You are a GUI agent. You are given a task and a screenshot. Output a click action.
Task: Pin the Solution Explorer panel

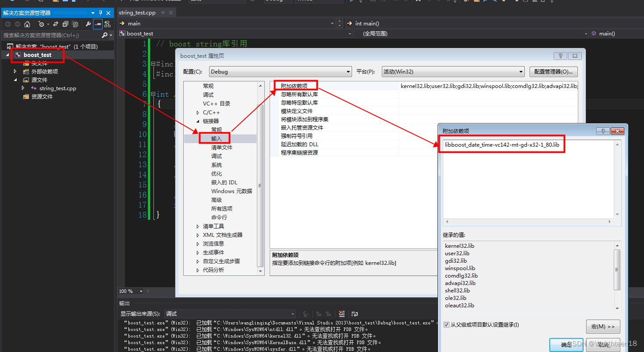pos(100,13)
